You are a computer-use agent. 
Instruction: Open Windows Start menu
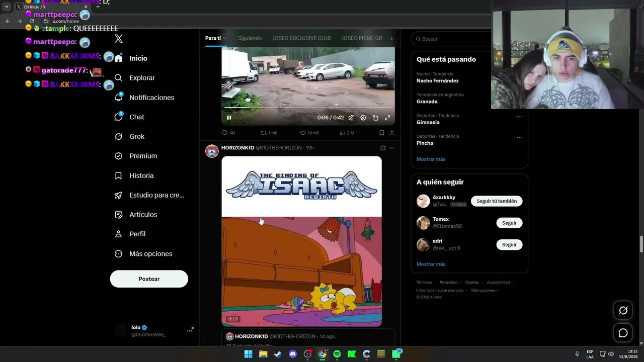[x=248, y=354]
